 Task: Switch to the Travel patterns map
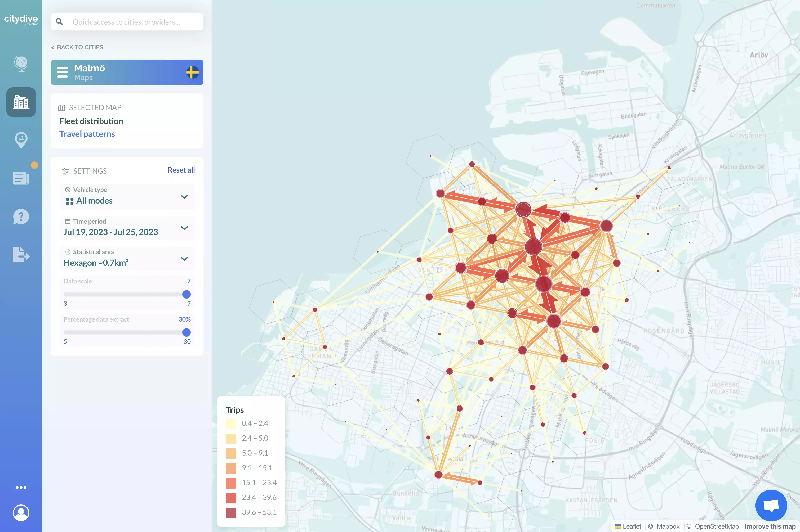[x=87, y=134]
